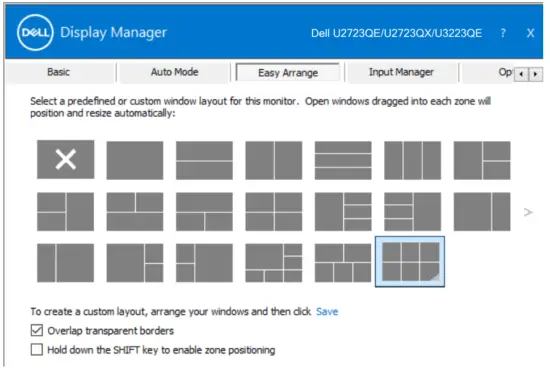Select layout: large left, two small right zones
Image resolution: width=550 pixels, height=375 pixels.
click(x=135, y=263)
